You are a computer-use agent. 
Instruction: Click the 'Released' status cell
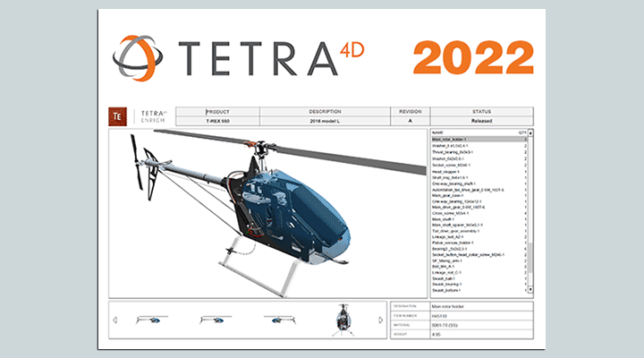pyautogui.click(x=482, y=121)
